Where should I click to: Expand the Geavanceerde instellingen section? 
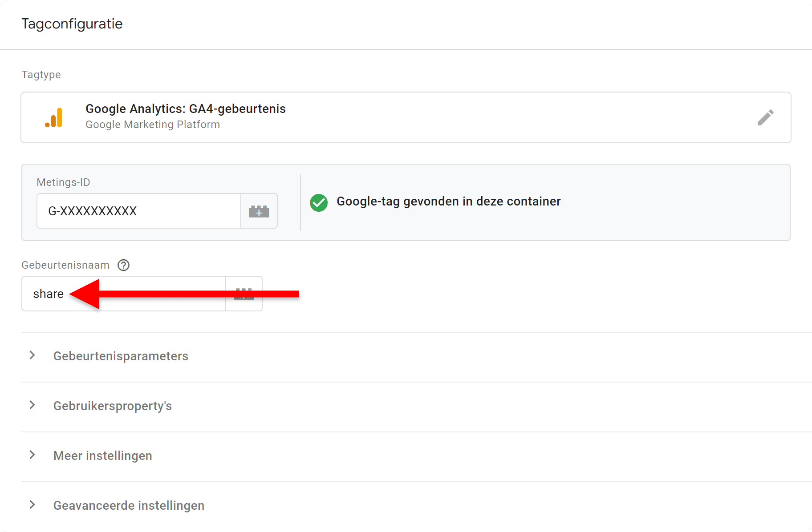pyautogui.click(x=129, y=505)
